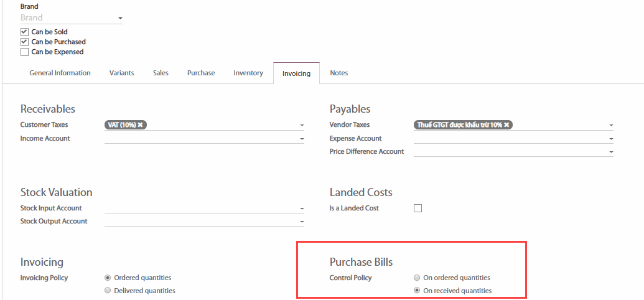Open the Inventory tab
Screen dimensions: 644x300
(248, 73)
